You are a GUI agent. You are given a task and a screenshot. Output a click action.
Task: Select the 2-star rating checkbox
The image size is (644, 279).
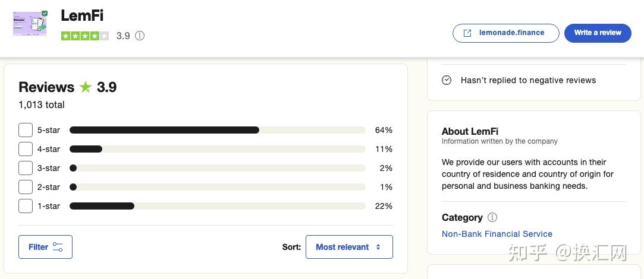(26, 187)
